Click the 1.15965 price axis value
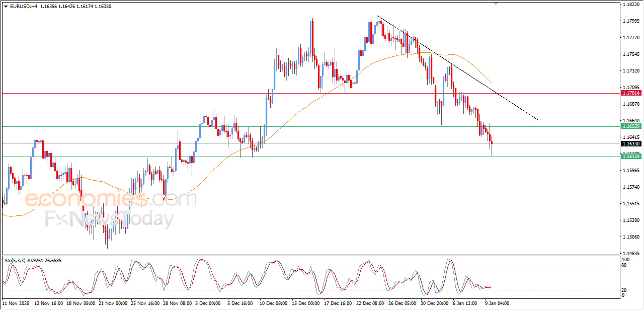The image size is (644, 310). click(x=631, y=170)
